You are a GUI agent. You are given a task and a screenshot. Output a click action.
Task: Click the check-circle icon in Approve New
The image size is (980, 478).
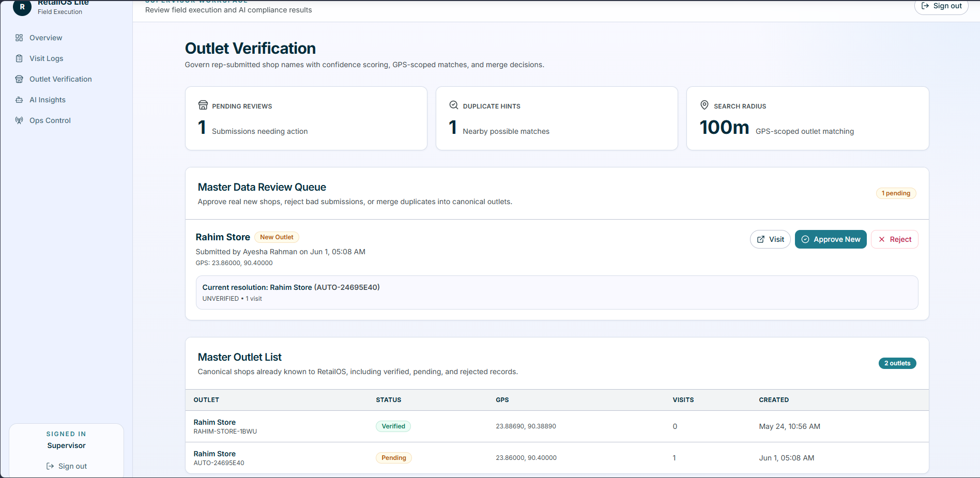(805, 239)
